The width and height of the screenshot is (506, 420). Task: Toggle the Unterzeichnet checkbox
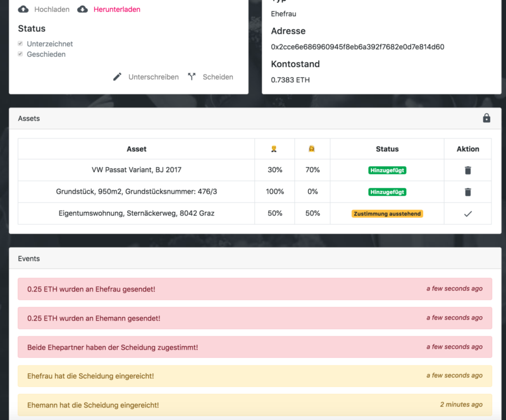point(20,44)
